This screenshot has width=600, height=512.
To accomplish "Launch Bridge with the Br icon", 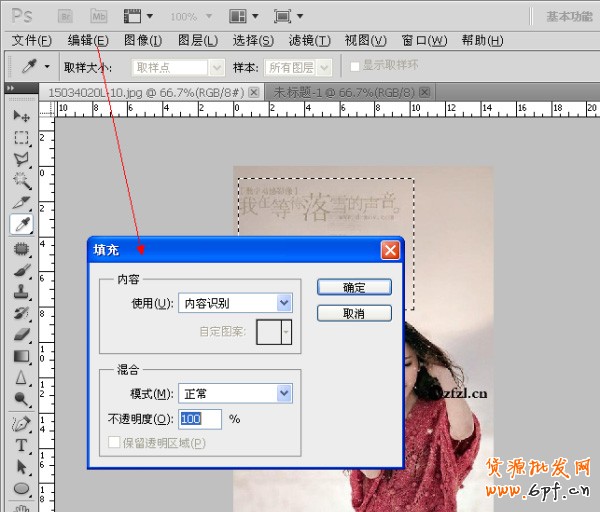I will (x=65, y=16).
